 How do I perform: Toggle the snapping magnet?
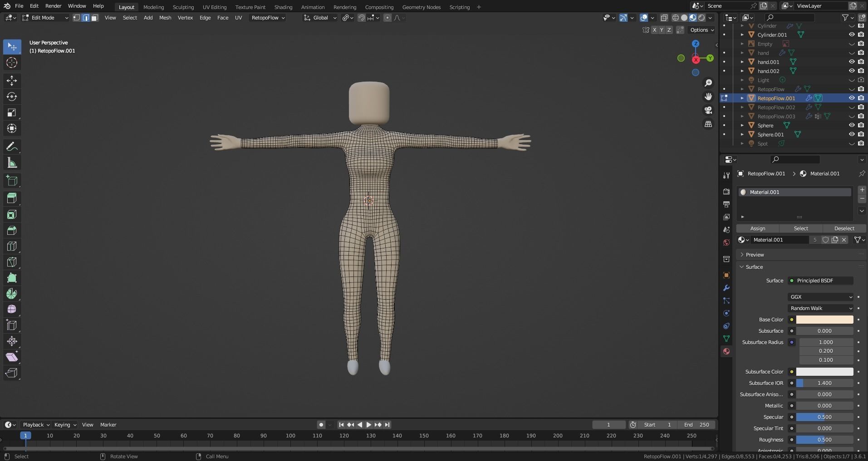(x=362, y=18)
